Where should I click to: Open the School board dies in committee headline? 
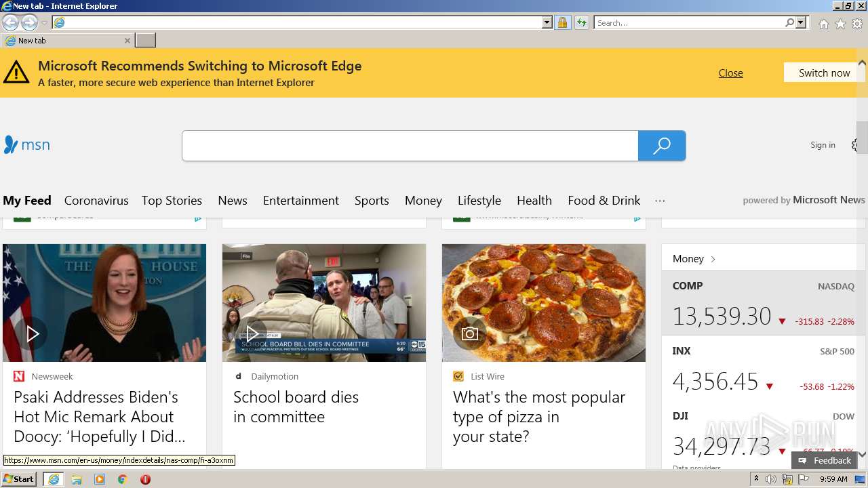pos(296,407)
